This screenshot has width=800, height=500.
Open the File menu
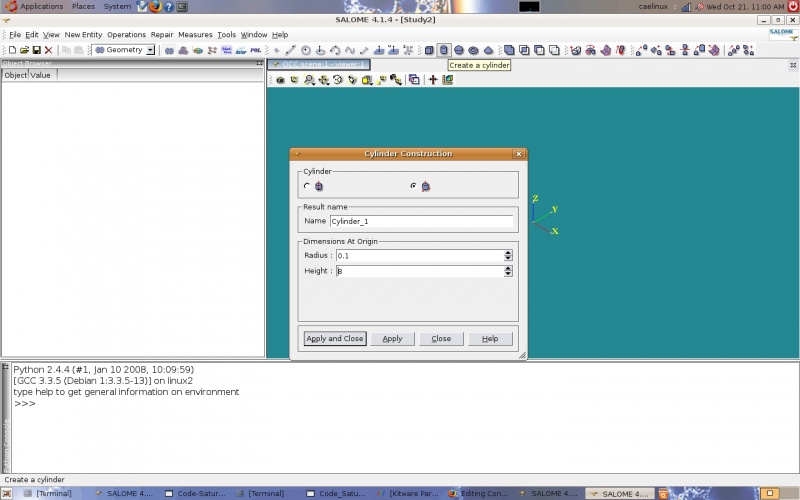coord(15,35)
